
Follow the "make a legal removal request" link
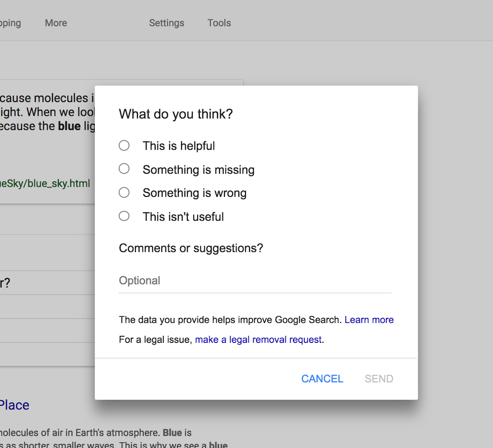click(x=258, y=340)
